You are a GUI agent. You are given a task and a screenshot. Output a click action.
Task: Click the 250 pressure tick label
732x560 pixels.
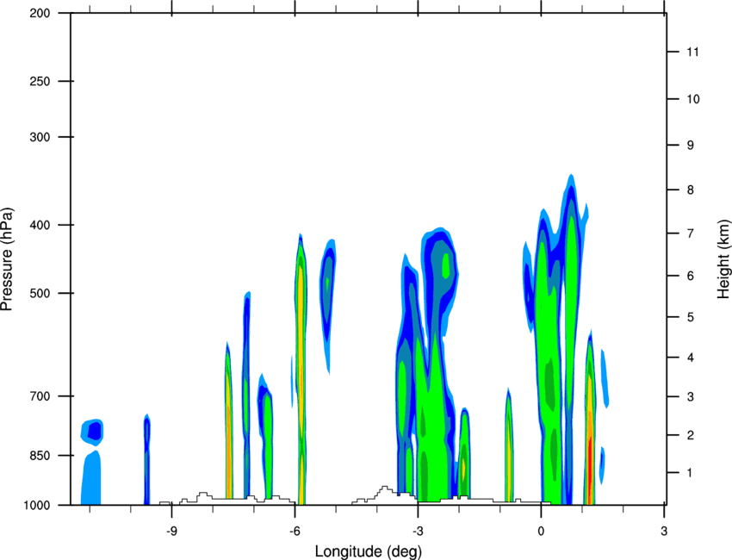pyautogui.click(x=40, y=81)
